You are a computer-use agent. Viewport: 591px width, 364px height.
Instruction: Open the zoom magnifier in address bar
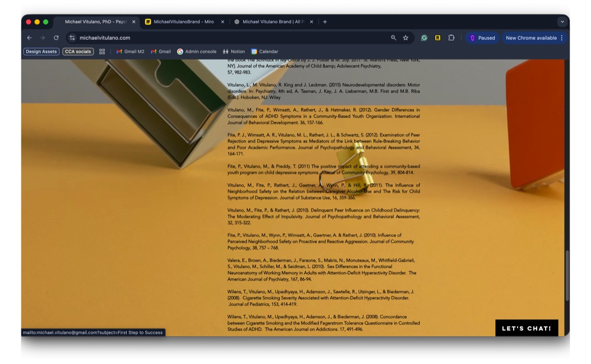pyautogui.click(x=394, y=38)
